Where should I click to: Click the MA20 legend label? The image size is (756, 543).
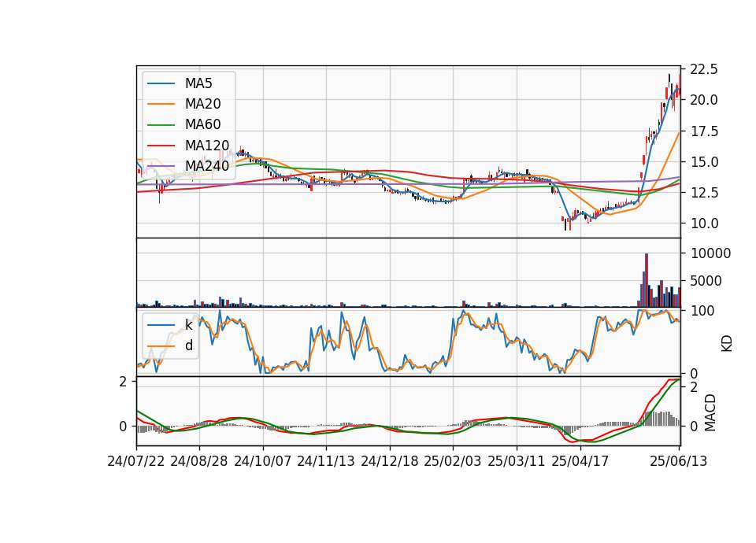(x=202, y=104)
